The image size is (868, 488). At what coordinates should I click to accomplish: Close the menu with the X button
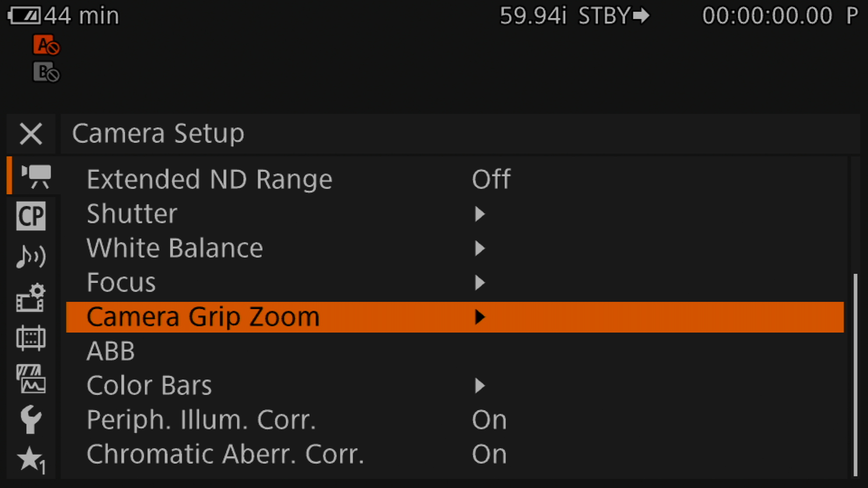[31, 134]
